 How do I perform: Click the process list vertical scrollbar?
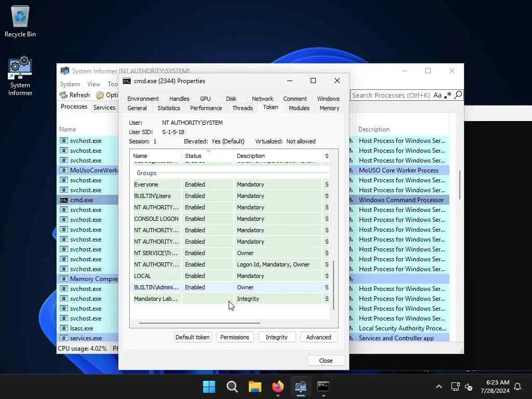(x=460, y=185)
